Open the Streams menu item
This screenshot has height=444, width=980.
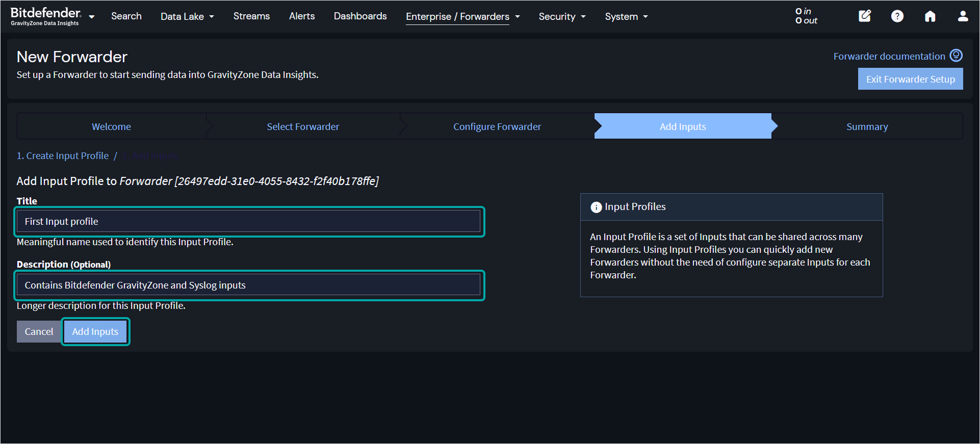pos(251,16)
